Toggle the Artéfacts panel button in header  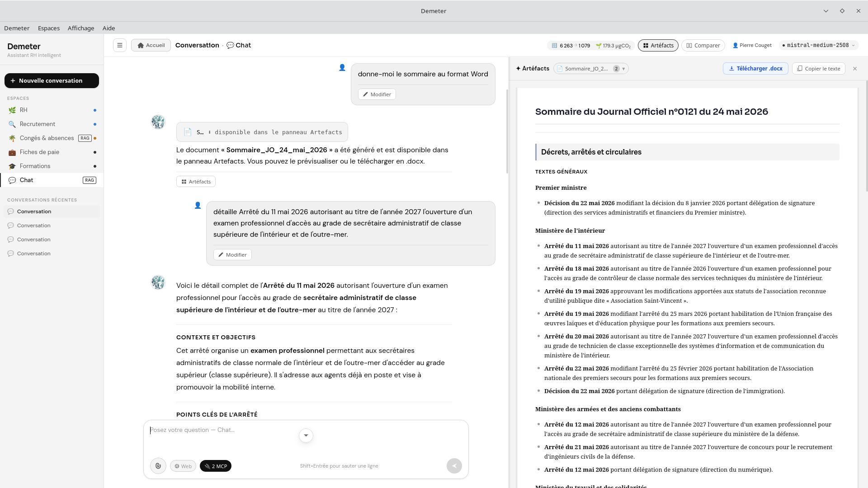[658, 45]
